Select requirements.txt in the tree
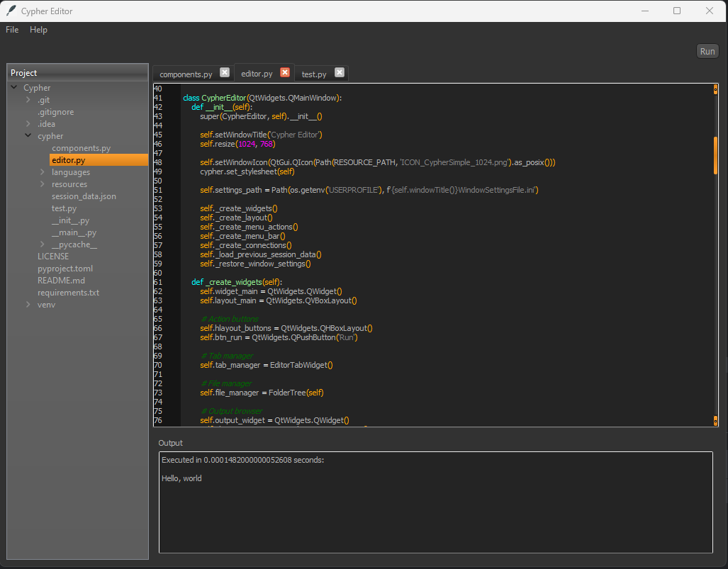The image size is (728, 569). tap(68, 293)
